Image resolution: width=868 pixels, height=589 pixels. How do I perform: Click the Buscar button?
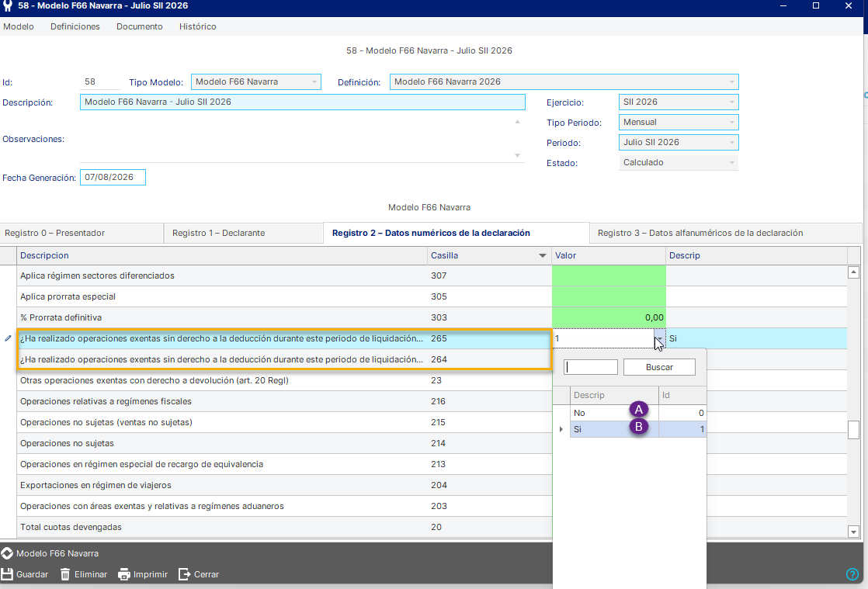coord(659,367)
